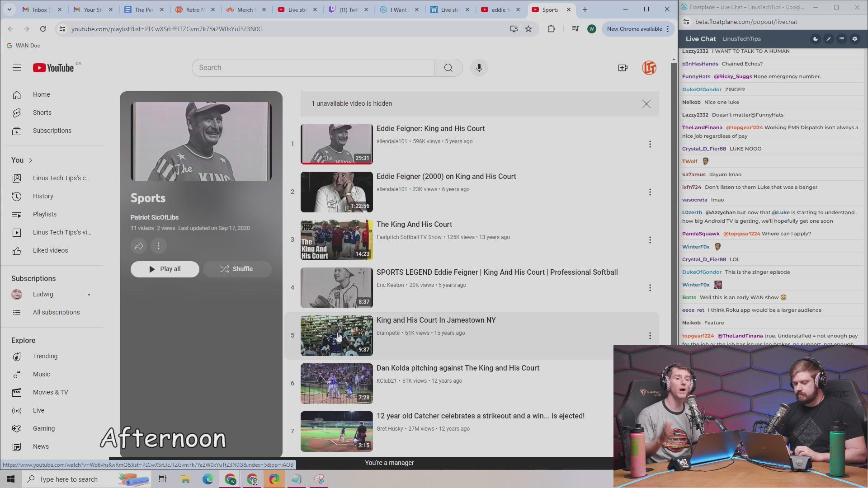Click the pin icon in Live Chat header

tap(829, 39)
